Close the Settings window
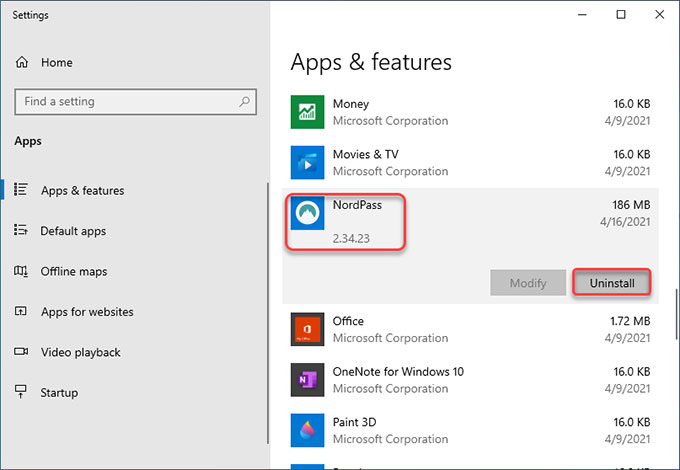This screenshot has height=470, width=680. pyautogui.click(x=660, y=15)
